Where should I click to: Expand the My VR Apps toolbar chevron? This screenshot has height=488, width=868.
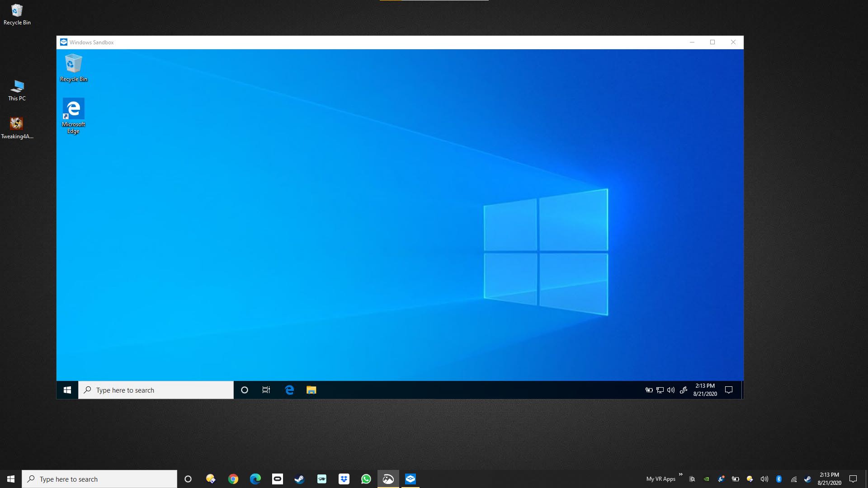680,474
